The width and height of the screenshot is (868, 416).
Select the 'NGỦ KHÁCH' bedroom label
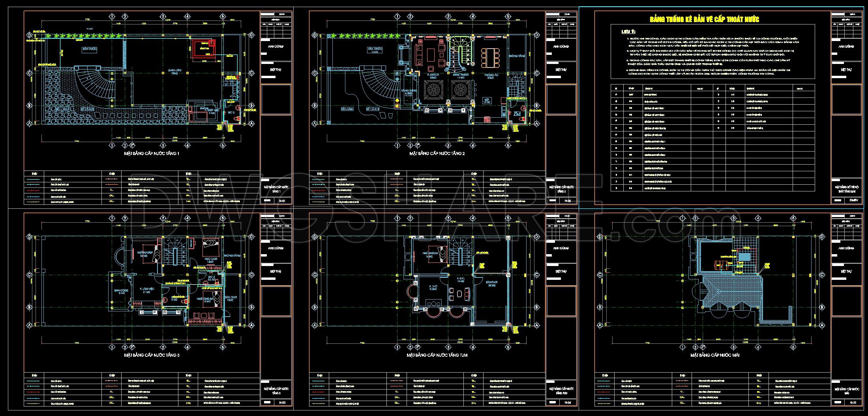pos(430,253)
